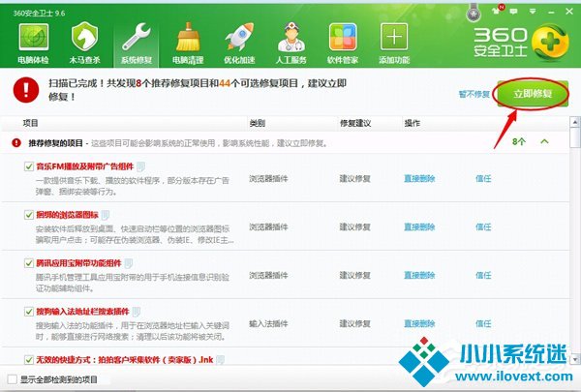Viewport: 581px width, 392px height.
Task: Click the vertical scrollbar thumb
Action: pos(575,137)
